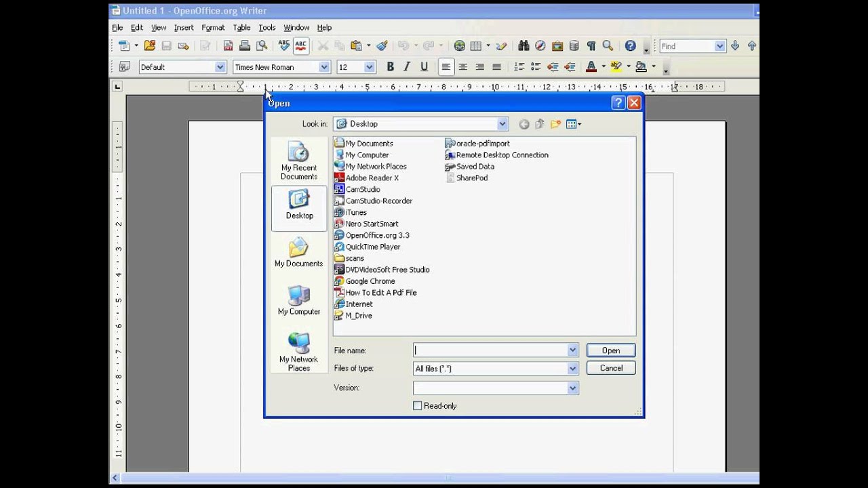
Task: Click the Go Back arrow in Open dialog
Action: tap(524, 124)
